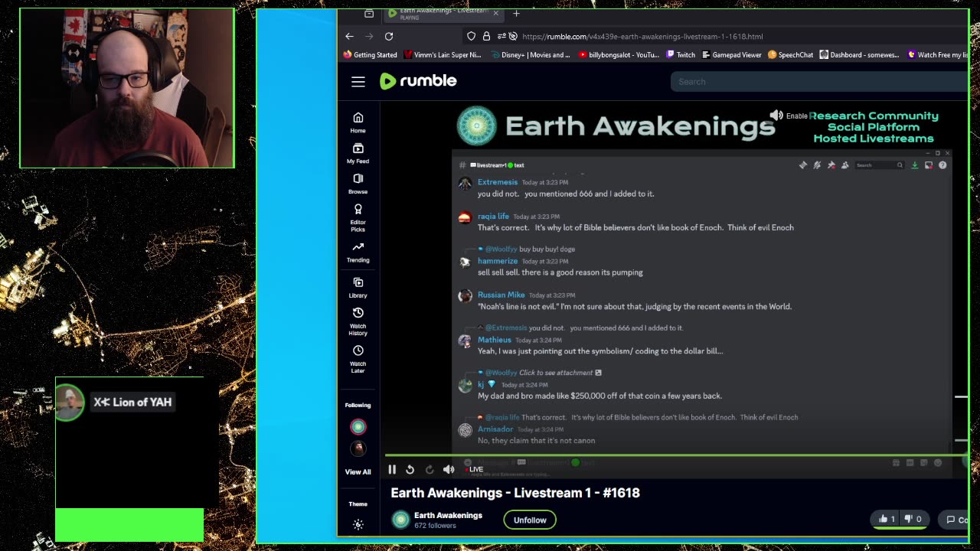Click the tracking protection shield icon
980x551 pixels.
[471, 36]
